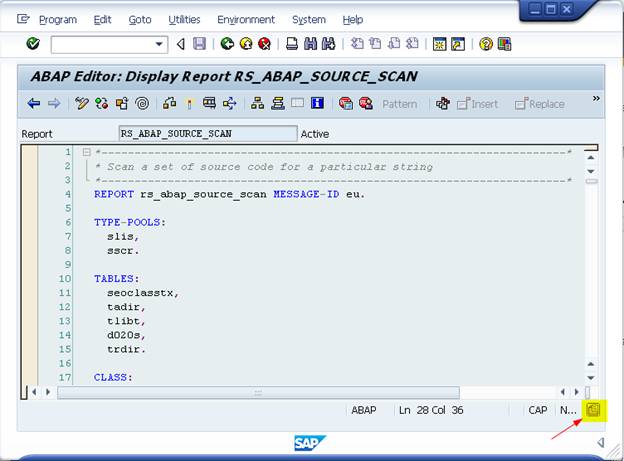Click the Report name field RS_ABAP_SOURCE_SCAN
The image size is (624, 461).
(x=208, y=133)
